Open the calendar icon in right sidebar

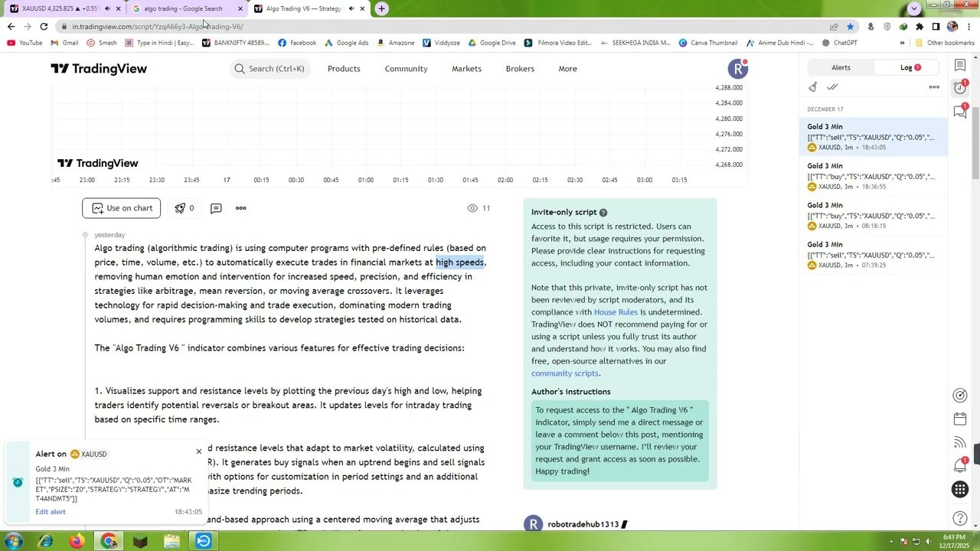[x=959, y=419]
